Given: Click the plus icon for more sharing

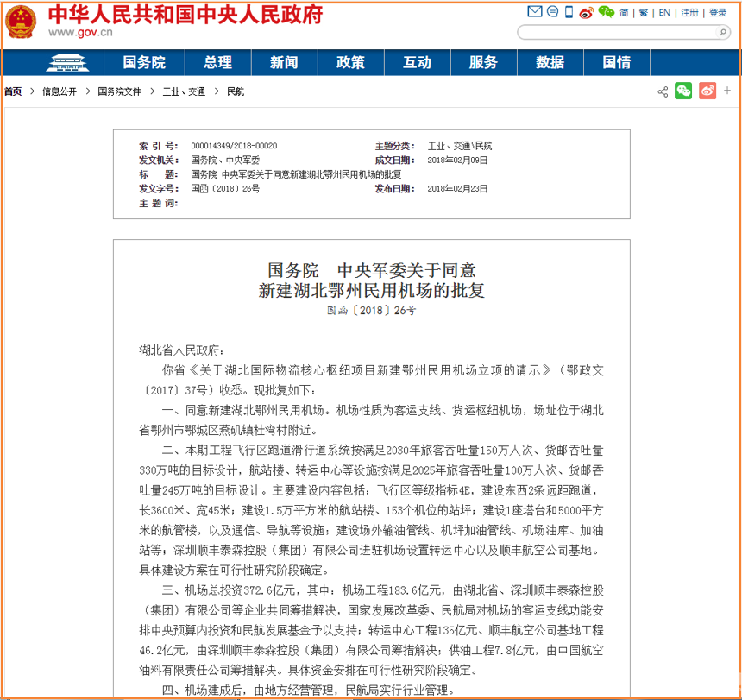Looking at the screenshot, I should (727, 91).
